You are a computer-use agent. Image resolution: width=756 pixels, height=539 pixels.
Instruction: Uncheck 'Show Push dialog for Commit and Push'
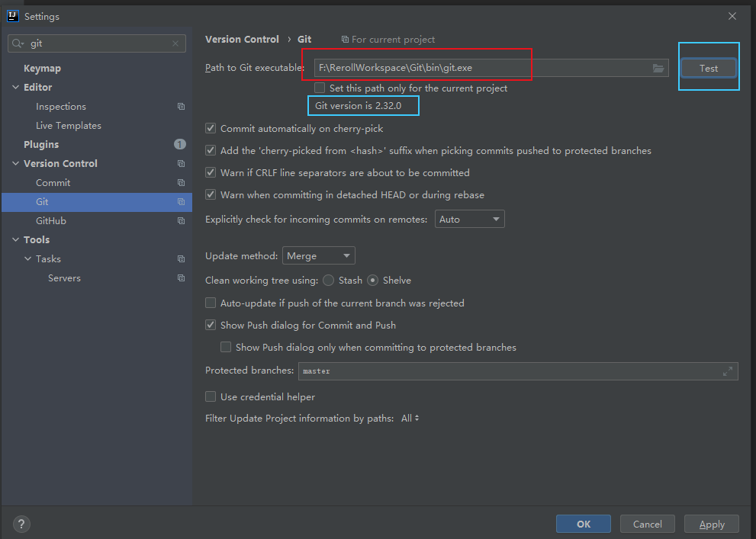coord(211,325)
